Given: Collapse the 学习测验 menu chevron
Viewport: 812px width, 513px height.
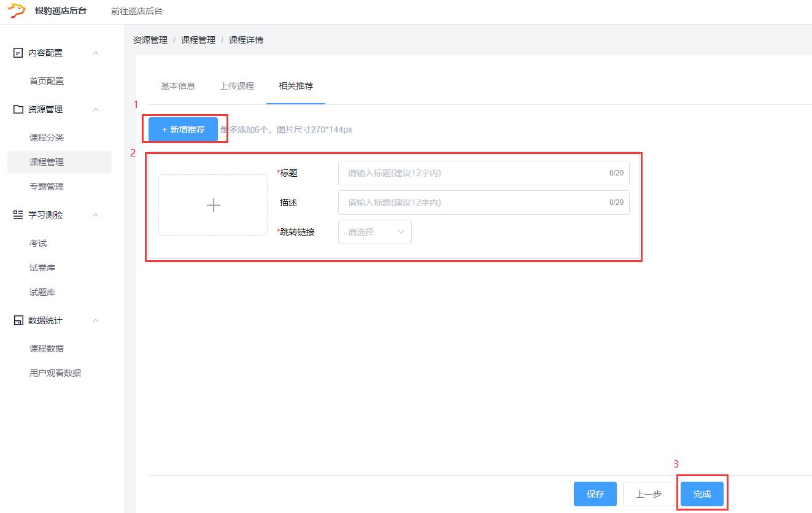Looking at the screenshot, I should [x=96, y=215].
